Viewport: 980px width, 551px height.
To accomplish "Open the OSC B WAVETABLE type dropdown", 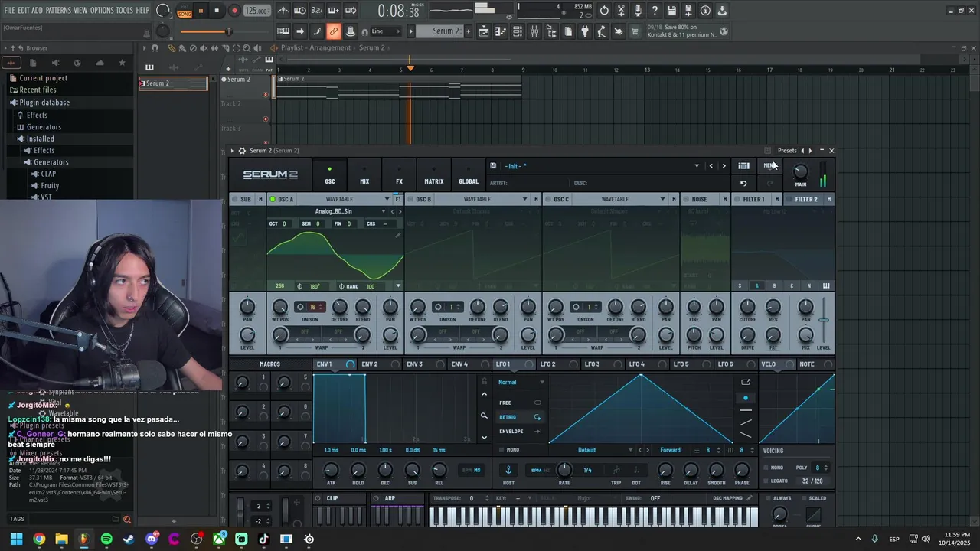I will [x=524, y=199].
